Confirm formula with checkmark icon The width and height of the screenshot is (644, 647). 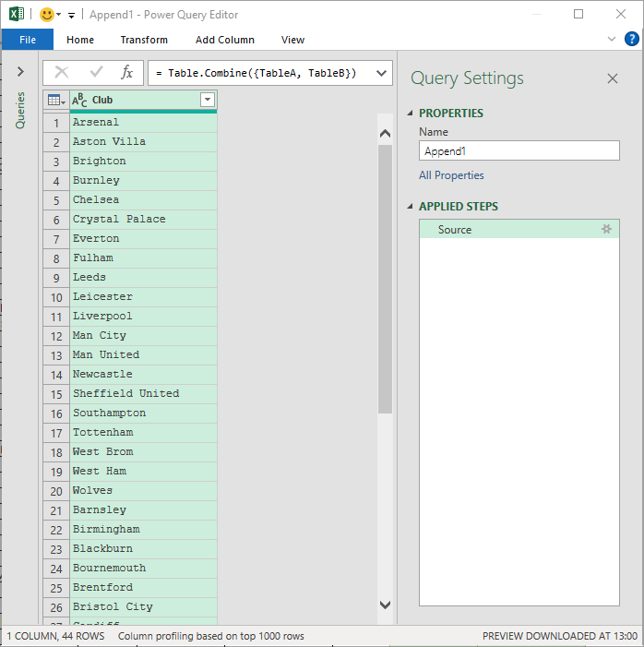tap(96, 72)
